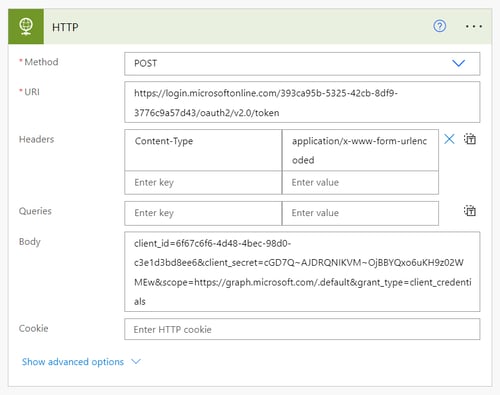Click the Queries label
The width and height of the screenshot is (500, 395).
click(35, 211)
